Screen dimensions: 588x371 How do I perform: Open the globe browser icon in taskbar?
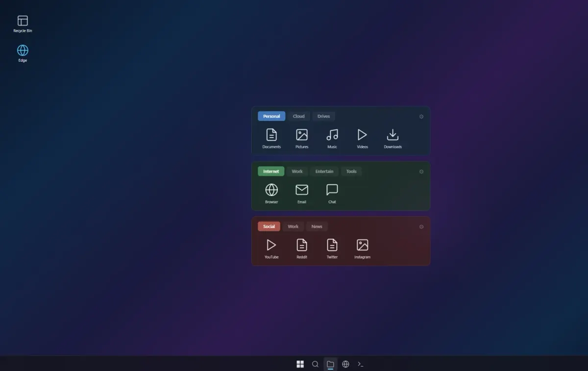pos(345,364)
